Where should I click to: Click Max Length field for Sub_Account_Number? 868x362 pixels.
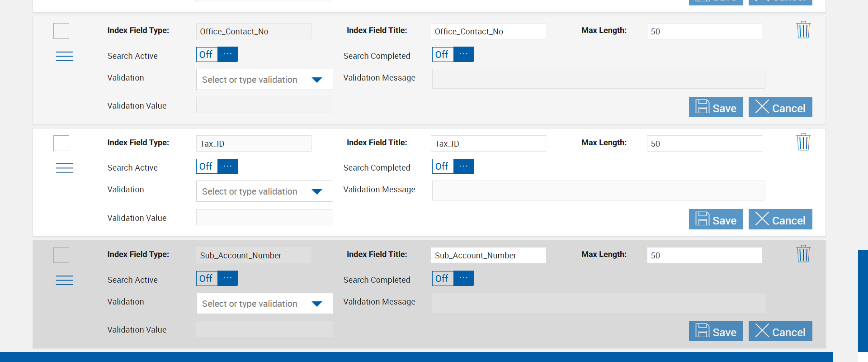[704, 255]
